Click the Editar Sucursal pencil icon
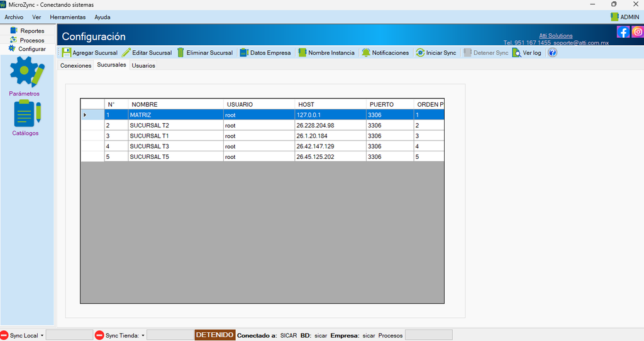The image size is (644, 341). [126, 53]
